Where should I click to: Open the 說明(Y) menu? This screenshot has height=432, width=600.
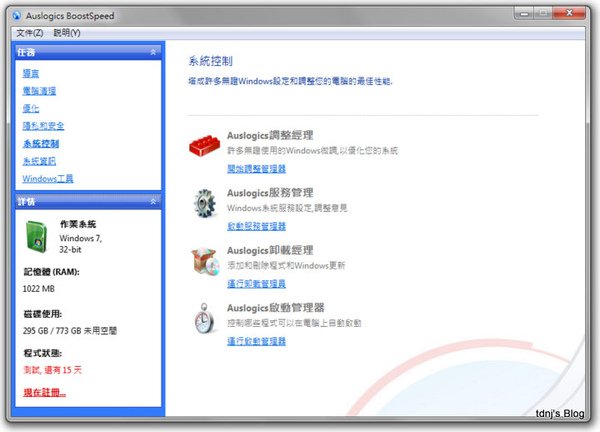click(x=67, y=33)
